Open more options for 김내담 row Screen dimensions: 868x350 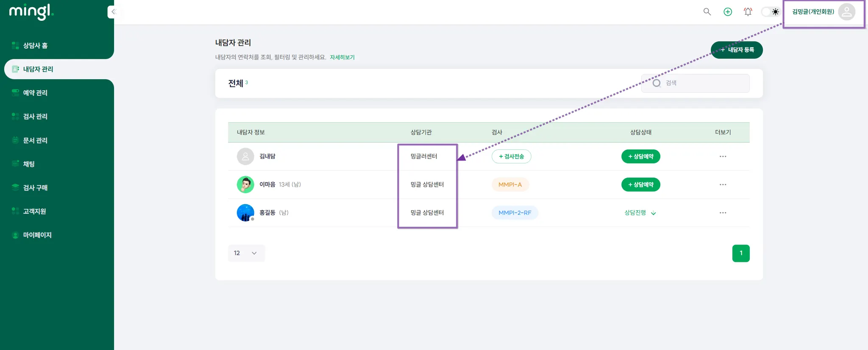pos(723,156)
